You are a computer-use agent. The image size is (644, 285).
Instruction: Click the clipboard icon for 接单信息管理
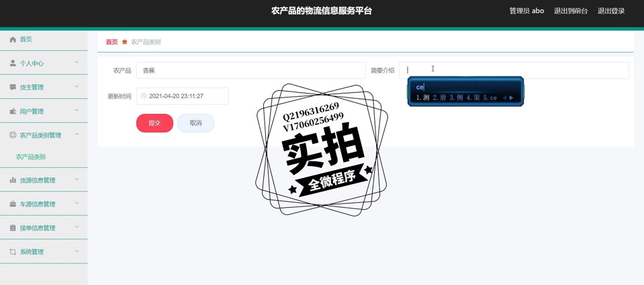coord(13,227)
